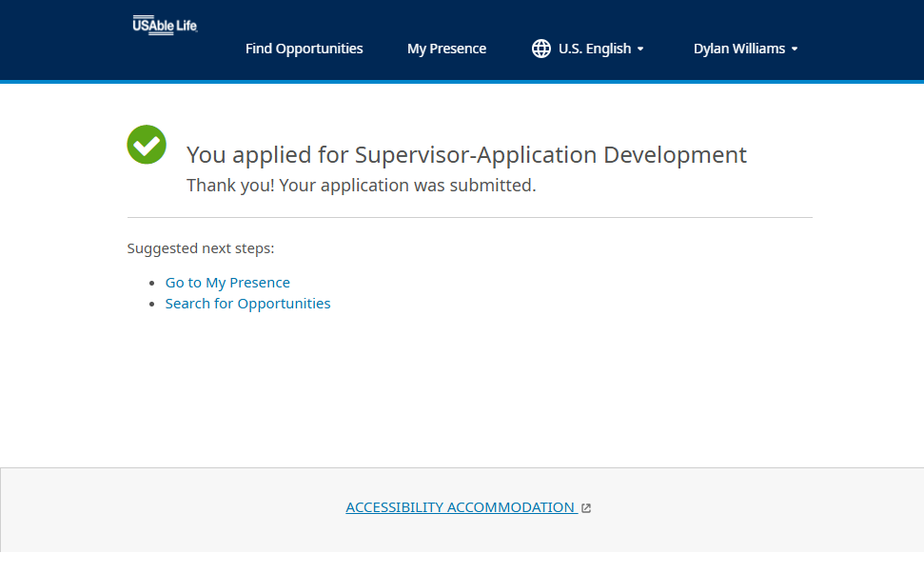Click the green checkmark success icon
Screen dimensions: 924x573
147,145
